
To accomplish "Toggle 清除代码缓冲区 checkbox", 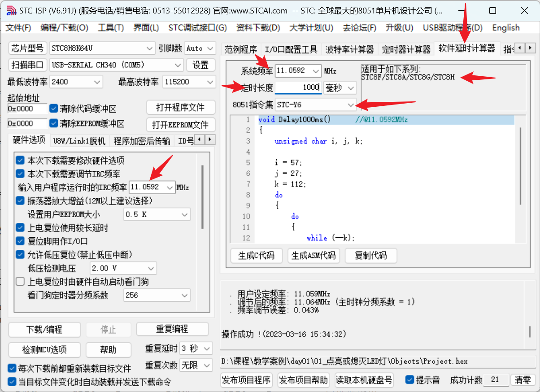I will click(54, 109).
